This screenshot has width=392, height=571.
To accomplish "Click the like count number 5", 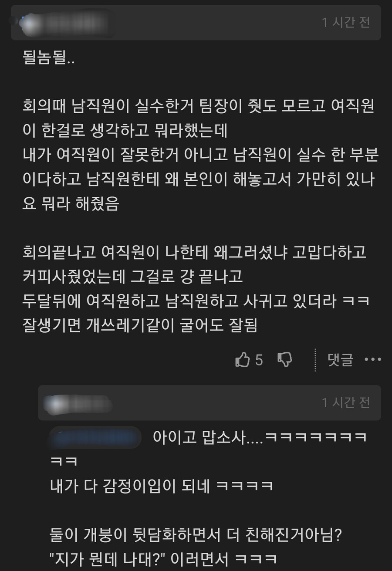I will click(x=259, y=360).
